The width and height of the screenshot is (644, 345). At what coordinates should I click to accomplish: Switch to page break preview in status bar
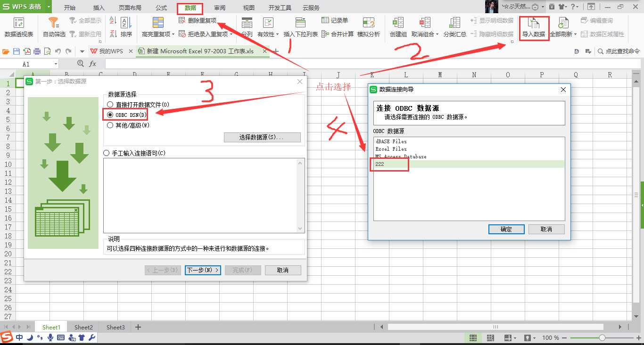[x=490, y=338]
